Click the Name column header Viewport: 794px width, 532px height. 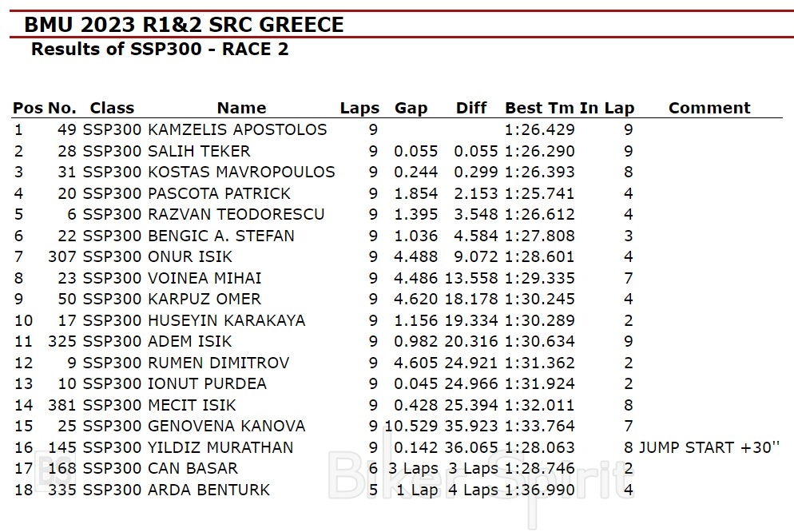241,109
